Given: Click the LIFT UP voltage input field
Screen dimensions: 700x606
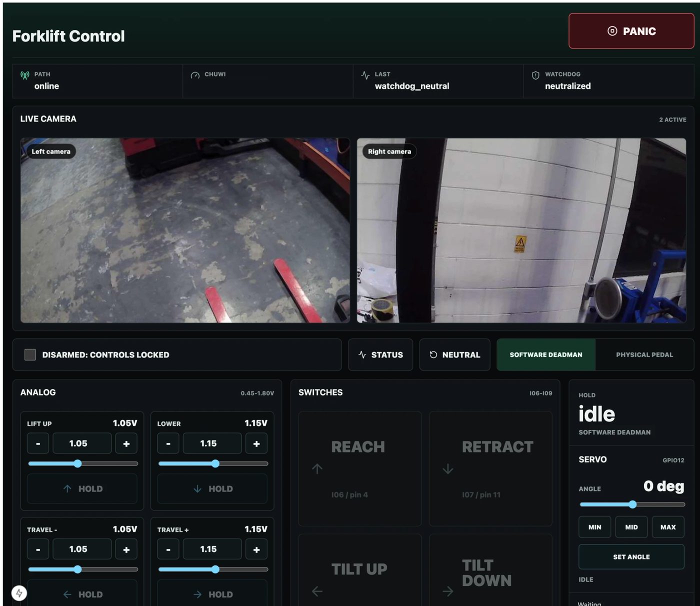Looking at the screenshot, I should coord(82,443).
